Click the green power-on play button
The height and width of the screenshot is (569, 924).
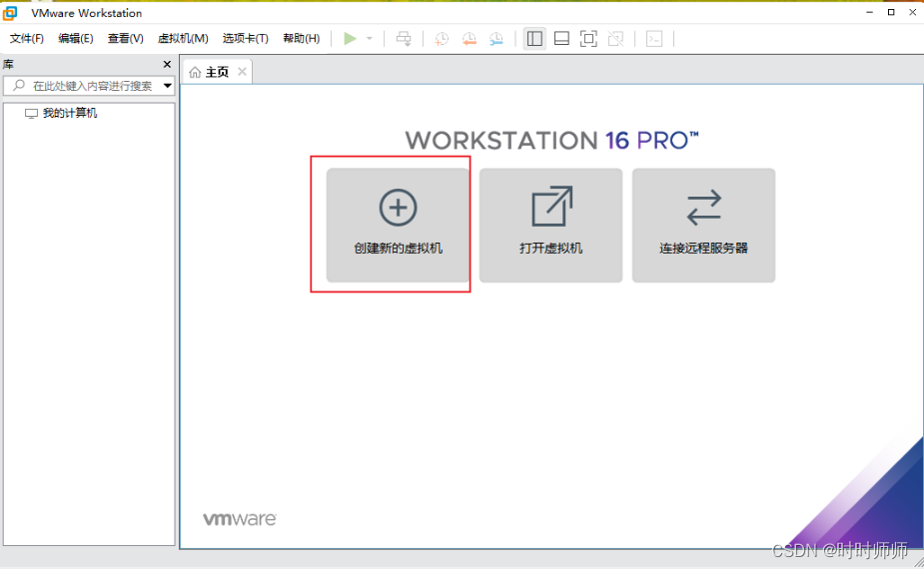(350, 39)
